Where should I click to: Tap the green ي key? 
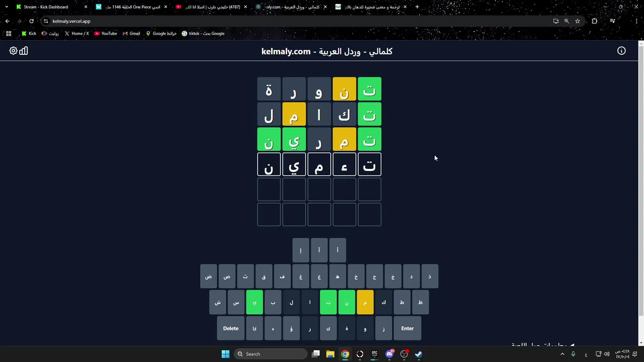tap(255, 302)
